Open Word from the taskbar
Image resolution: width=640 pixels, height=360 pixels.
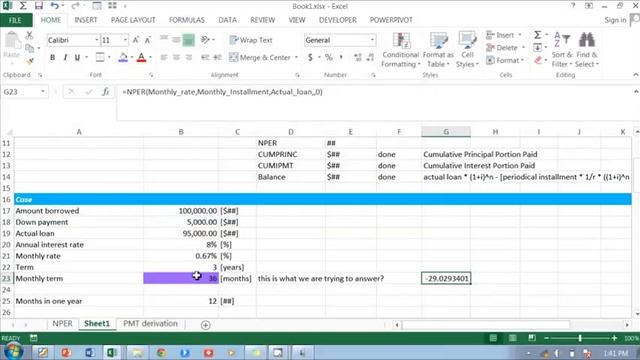(x=89, y=352)
